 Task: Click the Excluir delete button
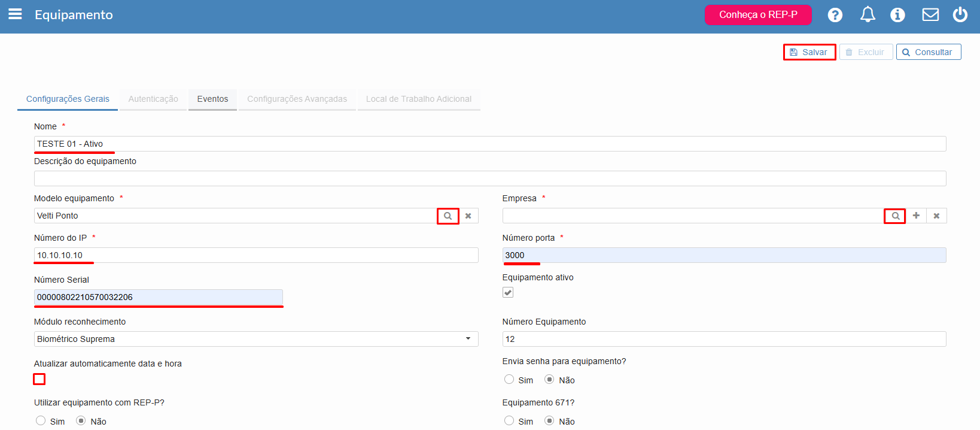point(866,52)
